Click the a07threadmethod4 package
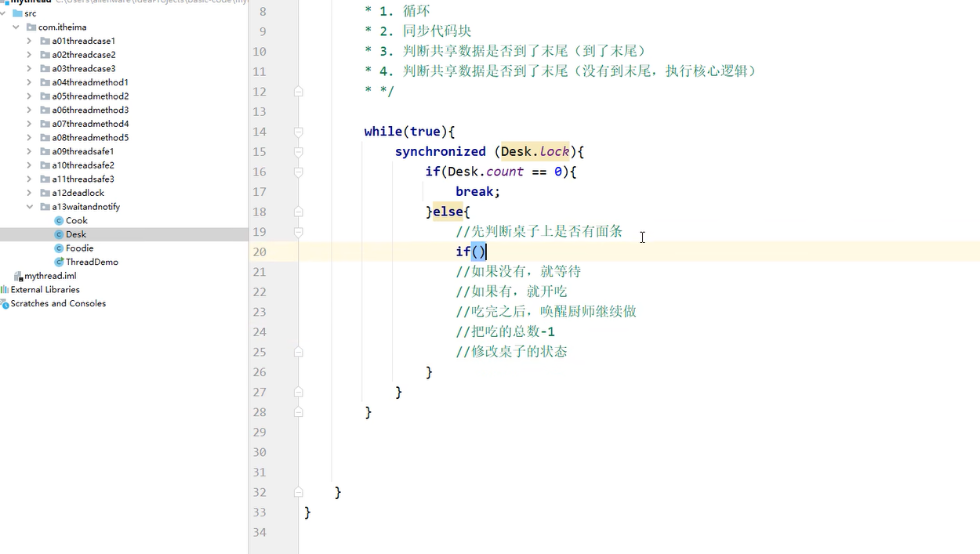The height and width of the screenshot is (554, 980). point(90,124)
